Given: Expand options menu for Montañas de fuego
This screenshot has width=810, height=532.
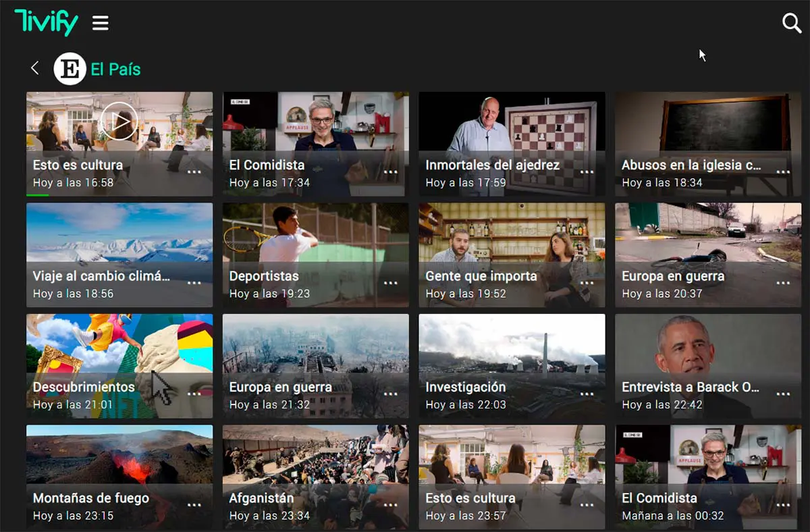Looking at the screenshot, I should pyautogui.click(x=194, y=505).
